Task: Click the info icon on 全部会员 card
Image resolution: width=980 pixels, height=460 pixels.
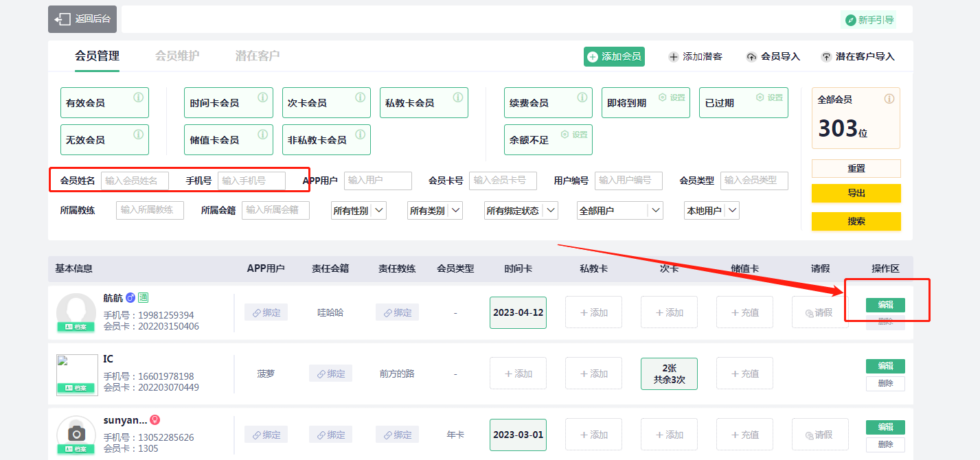Action: [x=889, y=99]
